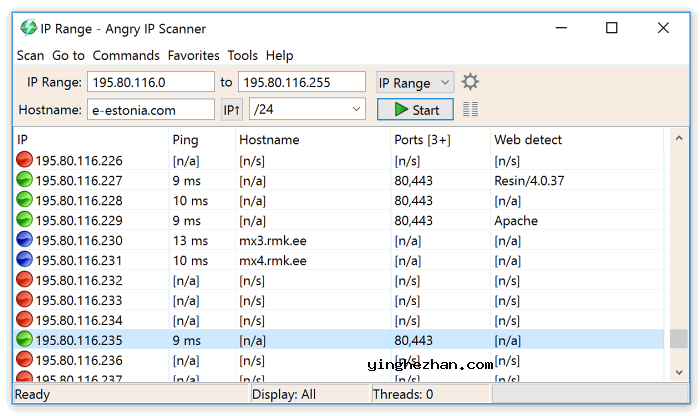Click the red status ball for 195.80.116.234
Screen dimensions: 700x416
coord(25,319)
